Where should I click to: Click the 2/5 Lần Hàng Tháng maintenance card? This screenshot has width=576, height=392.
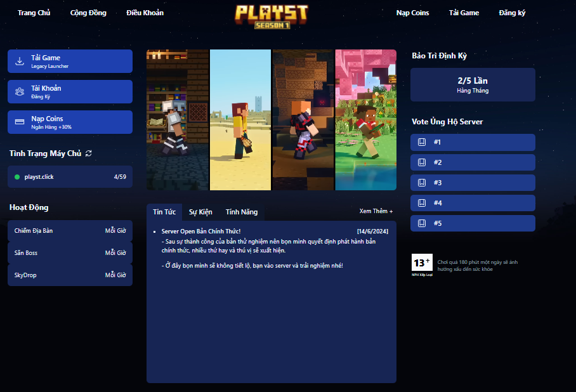473,84
